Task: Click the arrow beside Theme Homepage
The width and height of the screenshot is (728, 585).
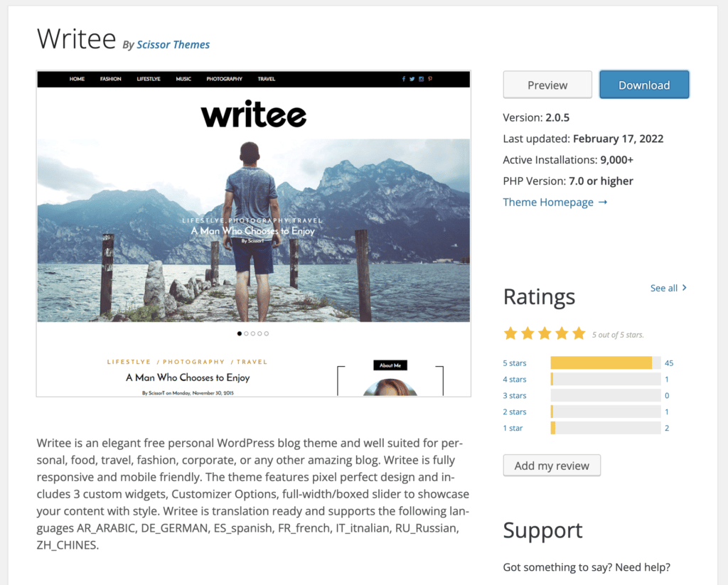Action: click(x=603, y=203)
